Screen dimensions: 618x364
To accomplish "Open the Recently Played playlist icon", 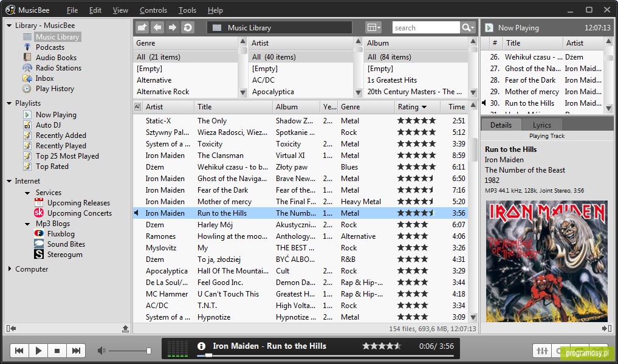I will [27, 145].
